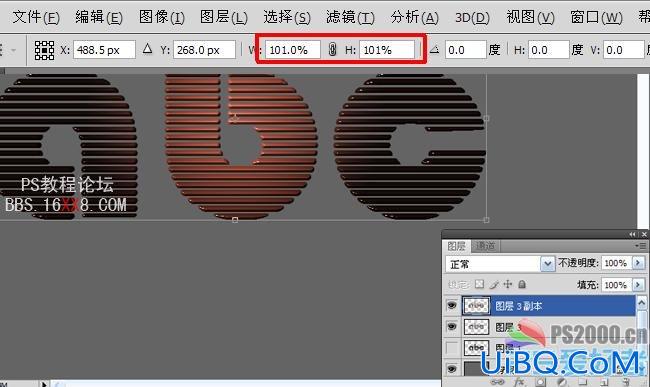The image size is (650, 387).
Task: Click the new adjustment layer icon
Action: (x=562, y=382)
